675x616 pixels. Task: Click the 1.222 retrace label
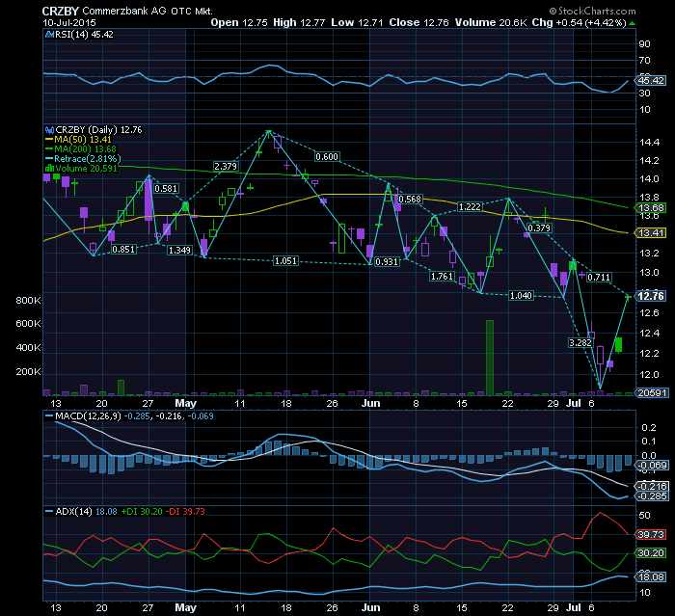pyautogui.click(x=470, y=206)
